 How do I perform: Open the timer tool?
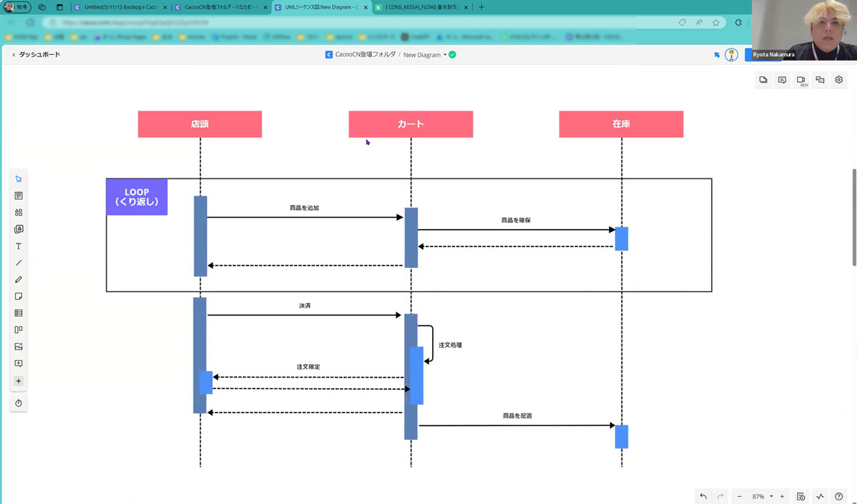point(19,403)
